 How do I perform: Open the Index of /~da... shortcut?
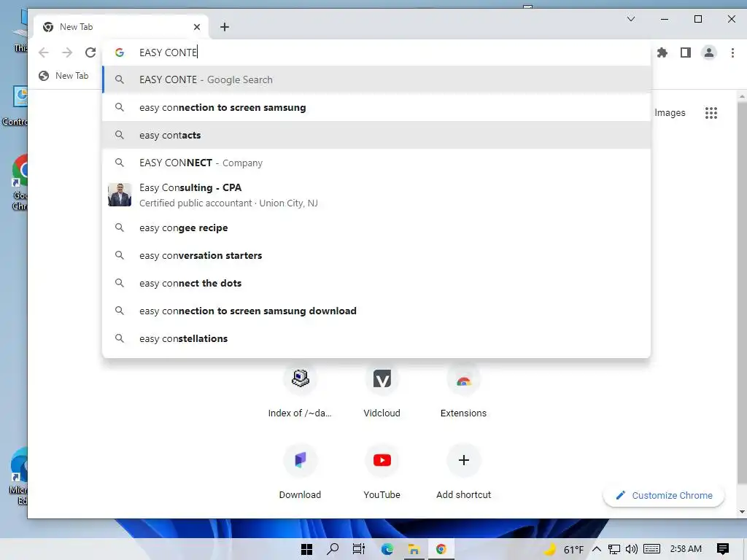click(300, 390)
